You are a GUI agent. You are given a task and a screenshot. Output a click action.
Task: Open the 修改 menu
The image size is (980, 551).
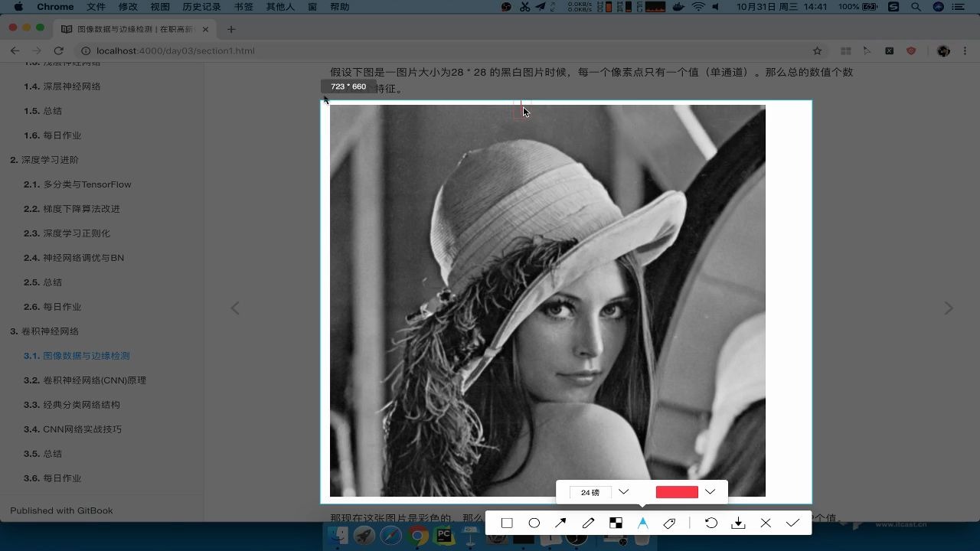(x=128, y=7)
